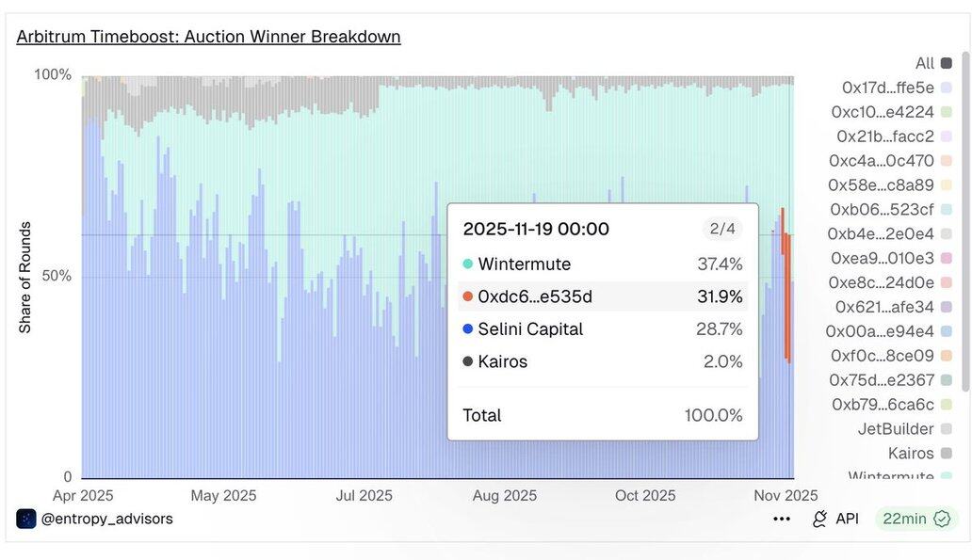Click the API plug icon
This screenshot has height=560, width=972.
819,519
